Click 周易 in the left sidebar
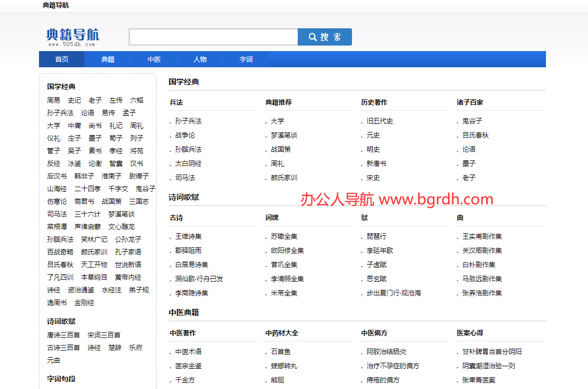This screenshot has width=588, height=389. (54, 100)
